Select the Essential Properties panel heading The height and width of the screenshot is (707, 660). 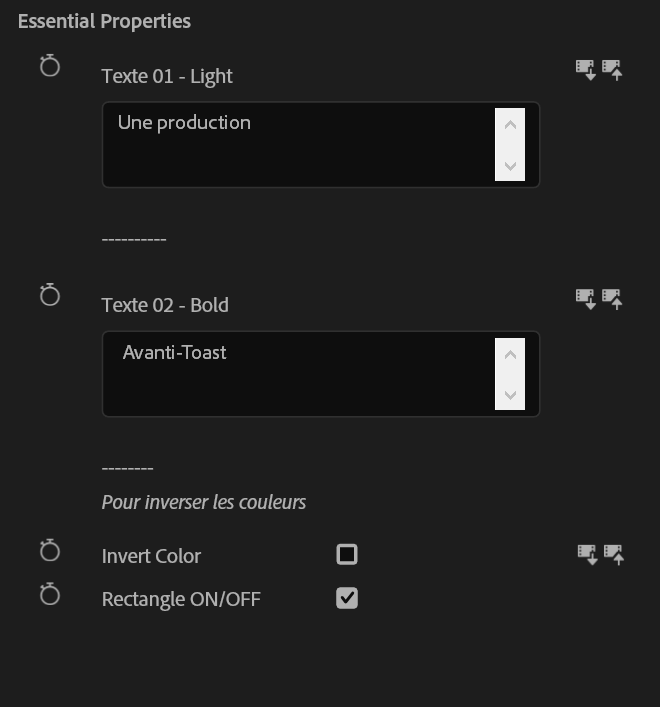104,21
